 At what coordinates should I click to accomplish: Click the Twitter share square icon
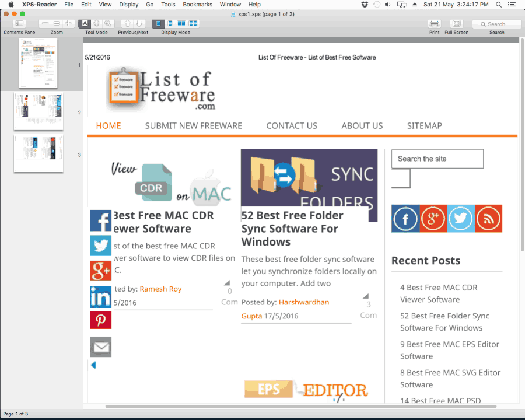101,246
